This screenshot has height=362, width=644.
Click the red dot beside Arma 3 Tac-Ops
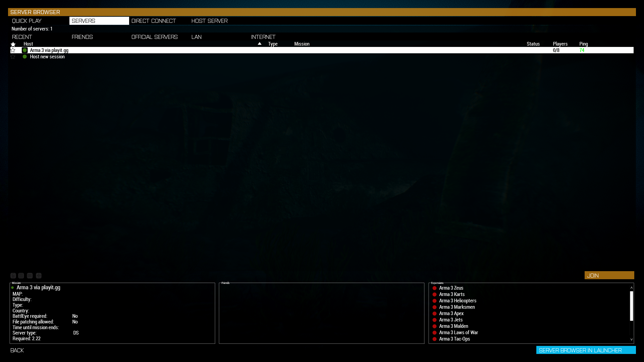point(434,339)
